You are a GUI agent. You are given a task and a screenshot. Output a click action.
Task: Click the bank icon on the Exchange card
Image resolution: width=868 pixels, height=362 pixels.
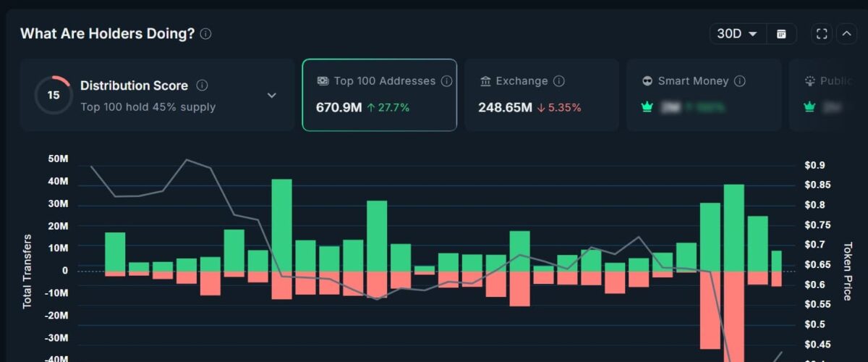[x=485, y=81]
